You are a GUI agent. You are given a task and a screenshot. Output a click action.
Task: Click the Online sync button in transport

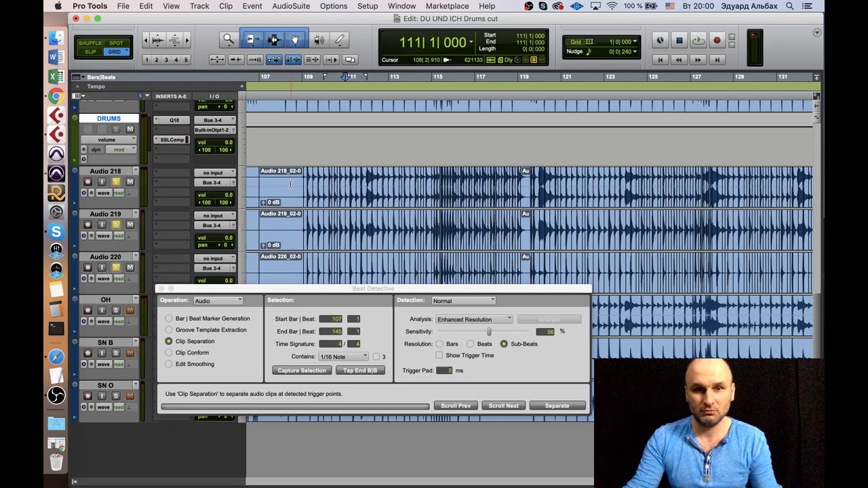[660, 41]
